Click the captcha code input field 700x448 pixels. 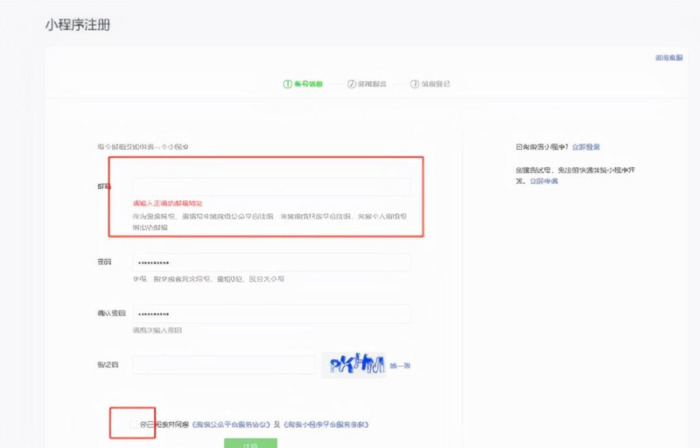coord(224,365)
